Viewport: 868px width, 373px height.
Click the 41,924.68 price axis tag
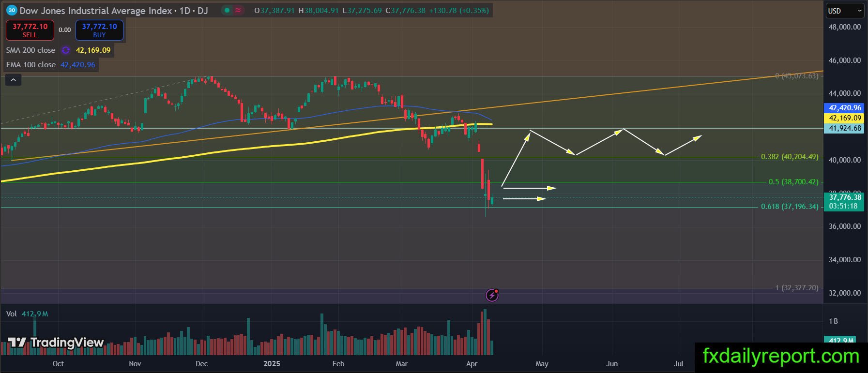[x=845, y=128]
